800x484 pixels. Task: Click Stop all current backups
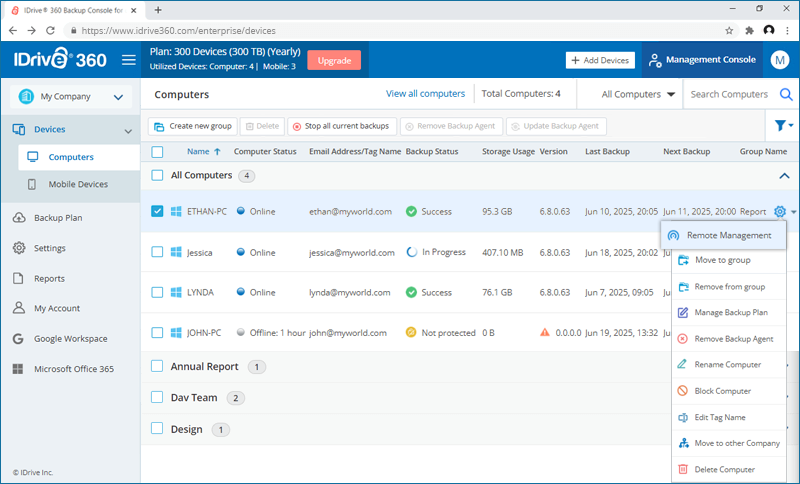342,126
